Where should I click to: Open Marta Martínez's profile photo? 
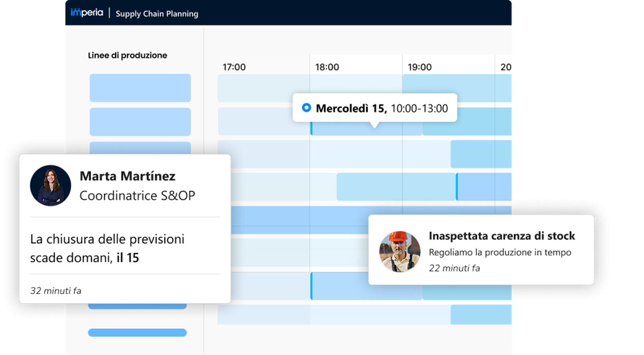51,185
